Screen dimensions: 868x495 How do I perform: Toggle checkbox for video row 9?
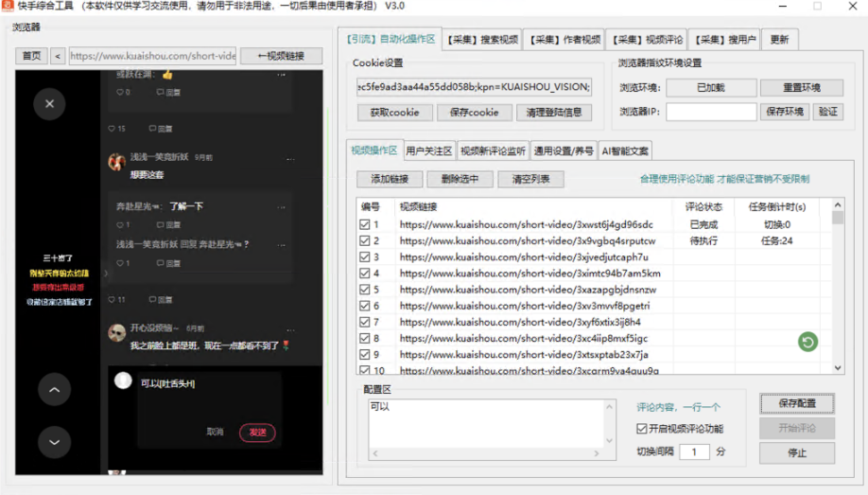pyautogui.click(x=364, y=354)
